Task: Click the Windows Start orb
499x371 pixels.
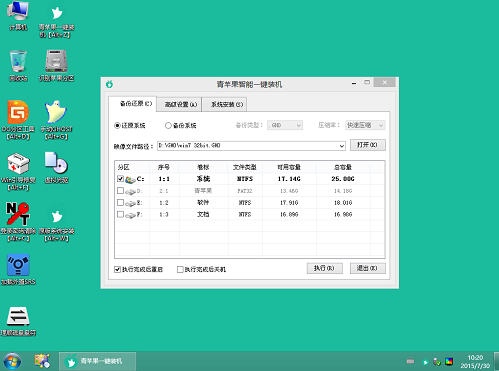Action: point(12,361)
